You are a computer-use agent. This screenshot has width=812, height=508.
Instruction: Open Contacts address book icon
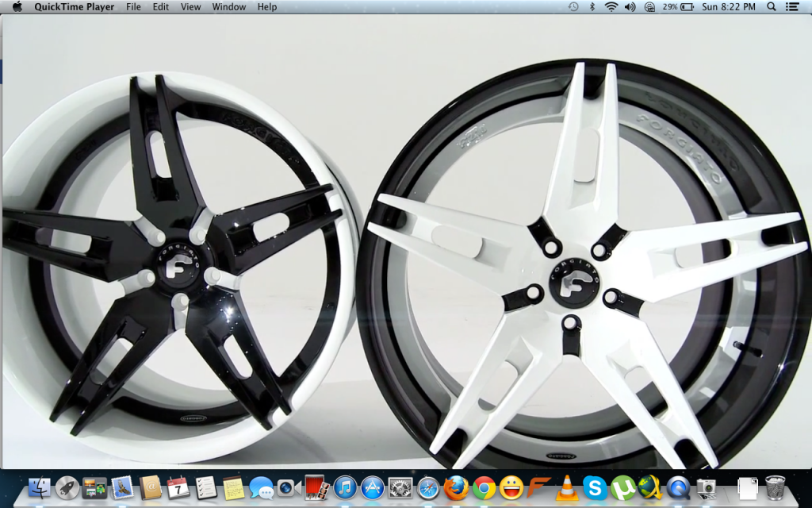pyautogui.click(x=150, y=488)
